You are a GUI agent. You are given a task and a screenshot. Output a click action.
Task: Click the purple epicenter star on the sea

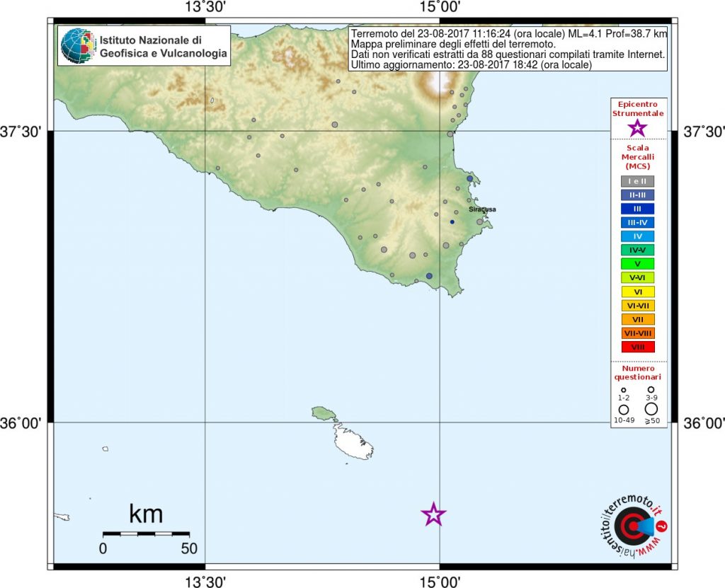pyautogui.click(x=433, y=515)
